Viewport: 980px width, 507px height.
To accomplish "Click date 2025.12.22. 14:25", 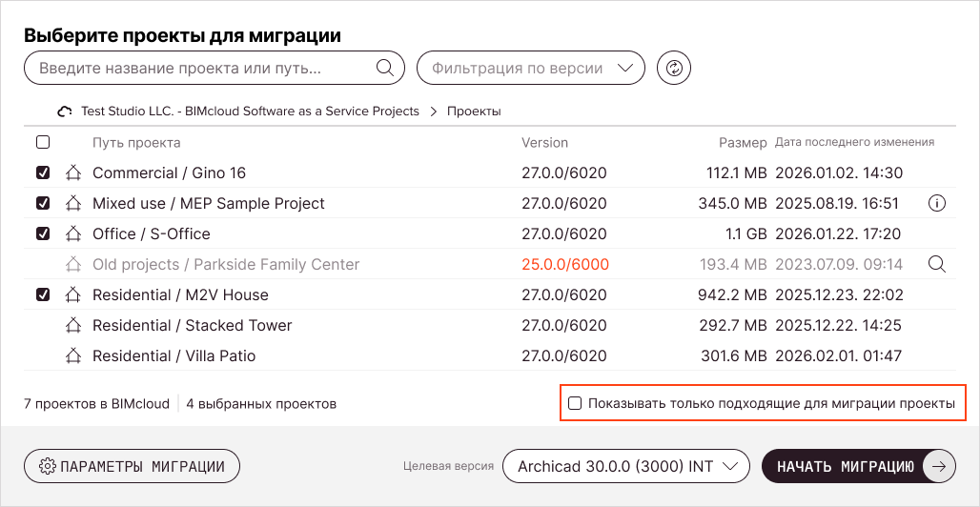I will (x=839, y=326).
